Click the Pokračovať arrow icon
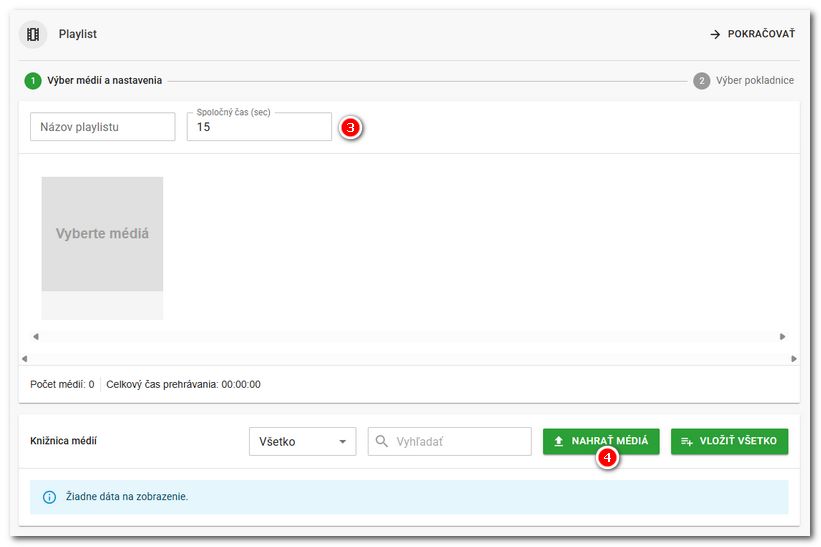 pos(715,35)
